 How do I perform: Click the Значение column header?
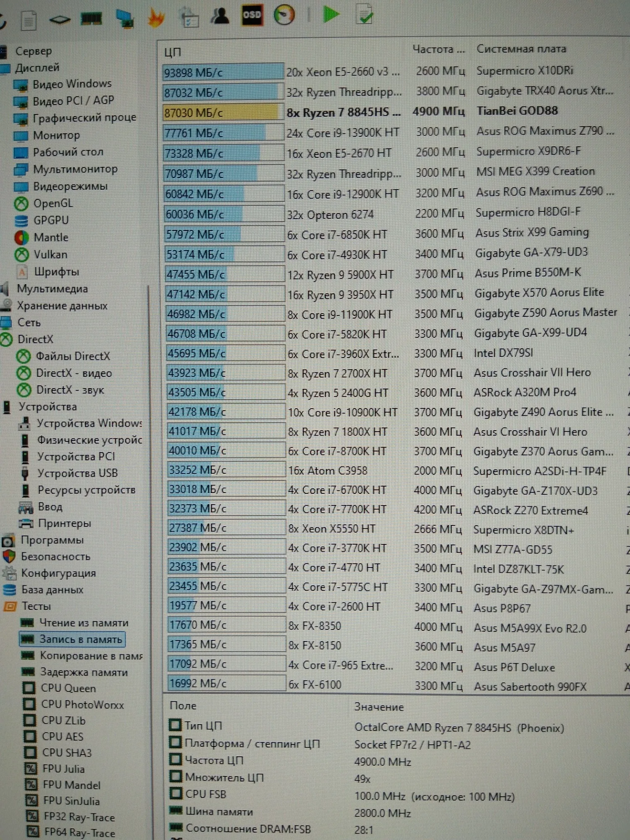(x=379, y=707)
